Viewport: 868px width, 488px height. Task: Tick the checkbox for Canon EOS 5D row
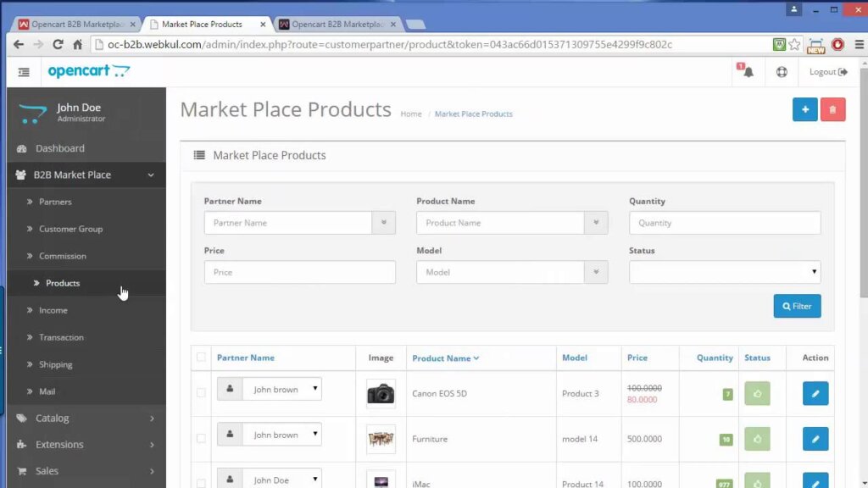tap(201, 393)
